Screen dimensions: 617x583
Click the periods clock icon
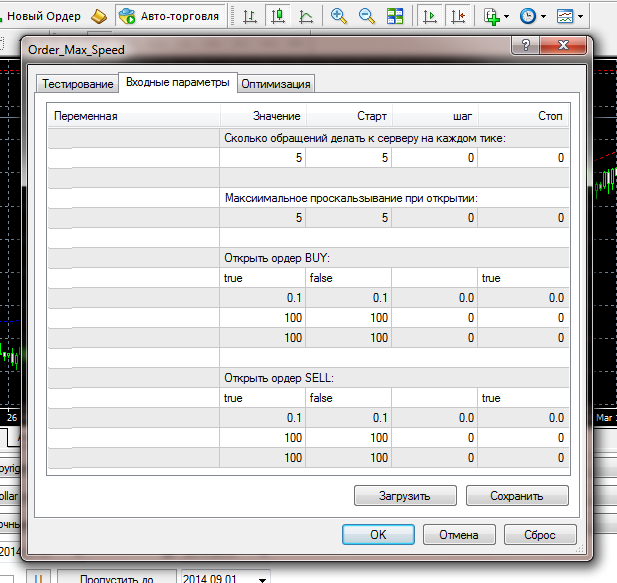[x=528, y=16]
